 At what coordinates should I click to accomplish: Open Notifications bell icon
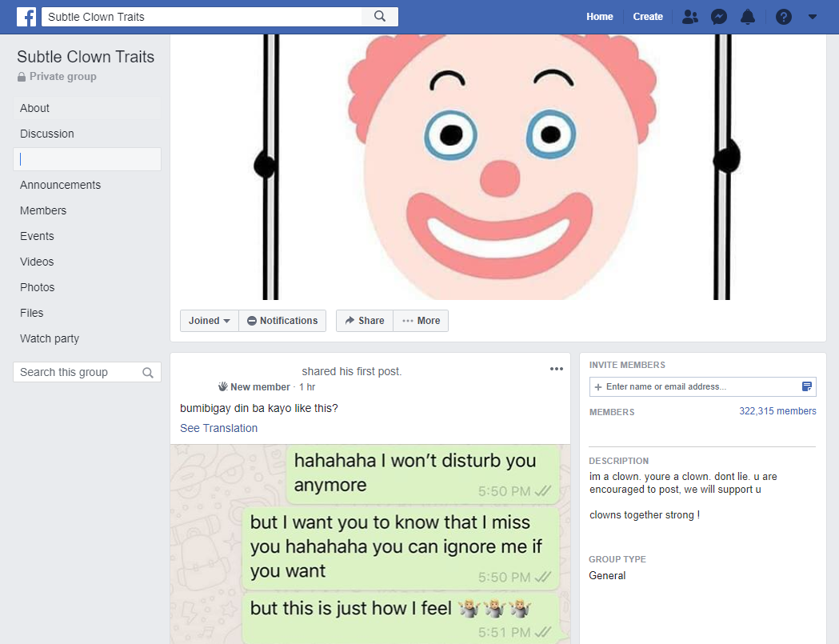(x=748, y=17)
